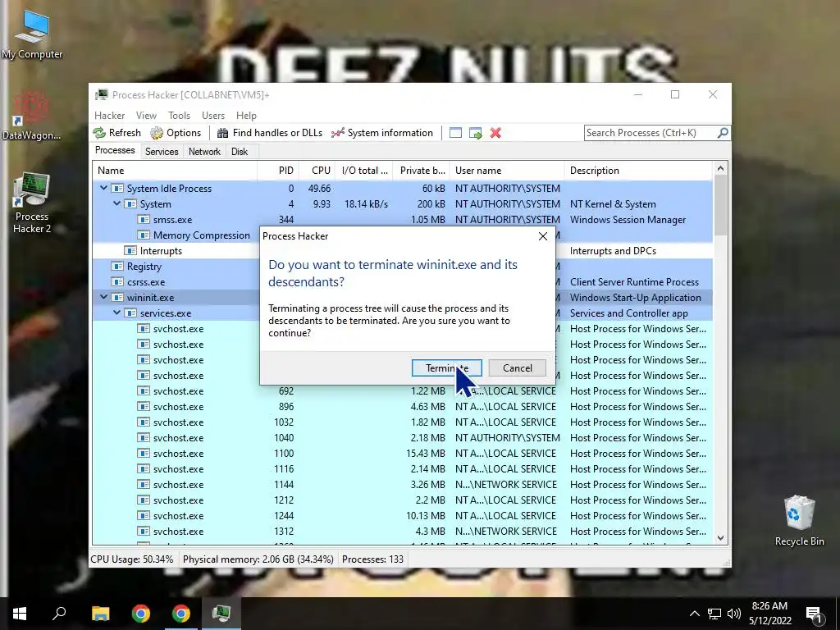Screen dimensions: 840x630
Task: Collapse the services.exe tree node
Action: tap(116, 313)
